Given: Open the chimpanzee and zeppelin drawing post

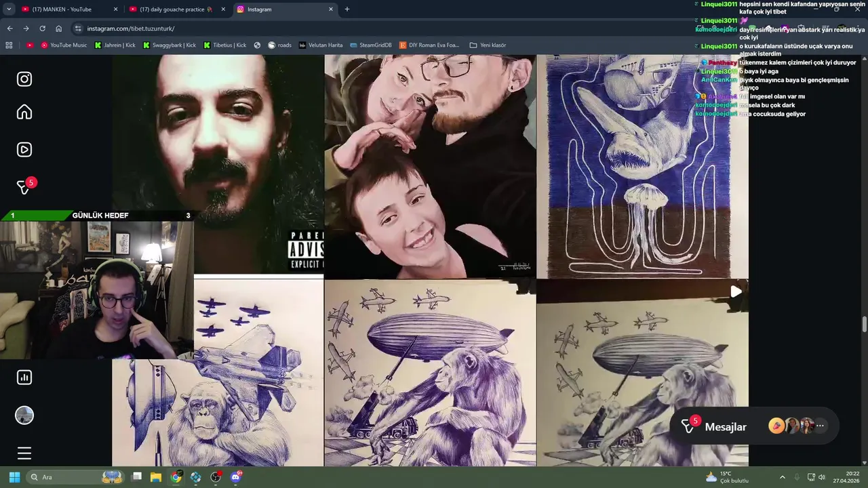Looking at the screenshot, I should (x=430, y=373).
